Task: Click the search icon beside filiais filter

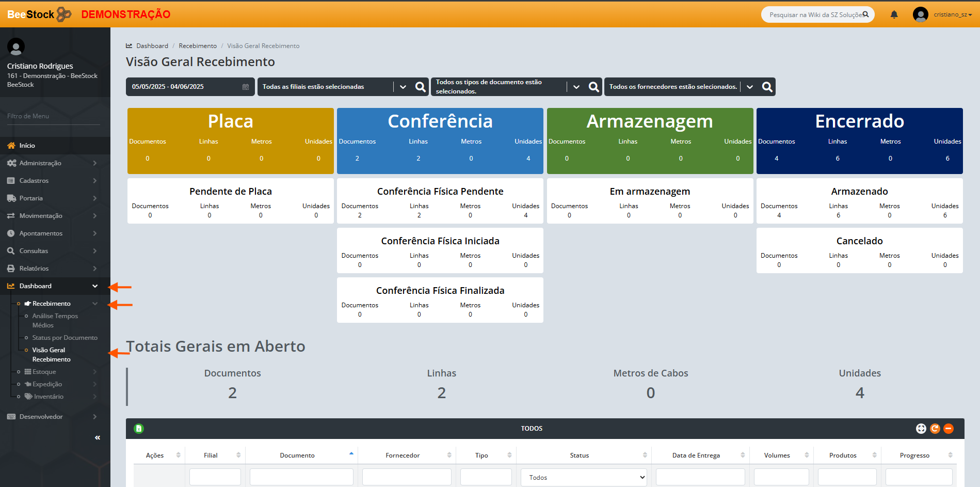Action: point(421,87)
